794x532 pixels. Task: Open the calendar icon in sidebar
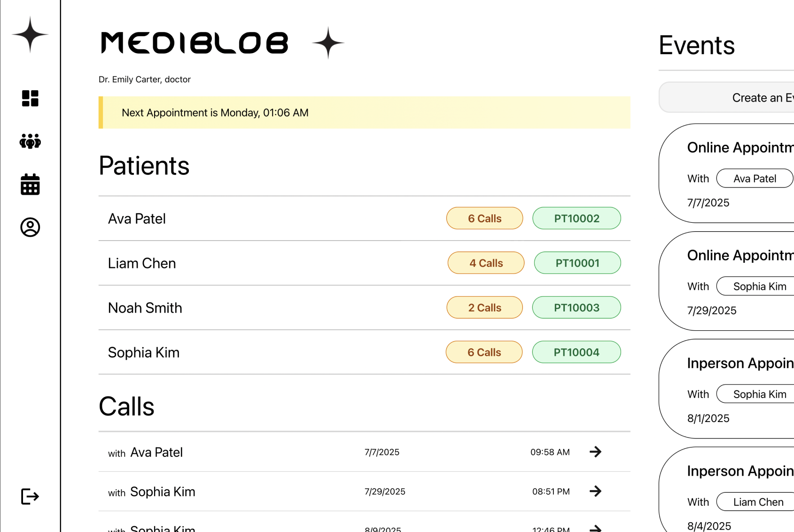point(30,184)
